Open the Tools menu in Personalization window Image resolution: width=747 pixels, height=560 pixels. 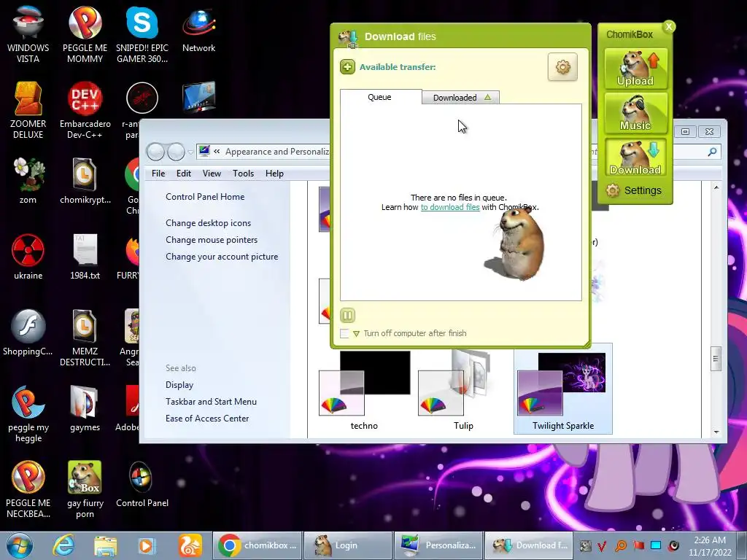click(243, 174)
